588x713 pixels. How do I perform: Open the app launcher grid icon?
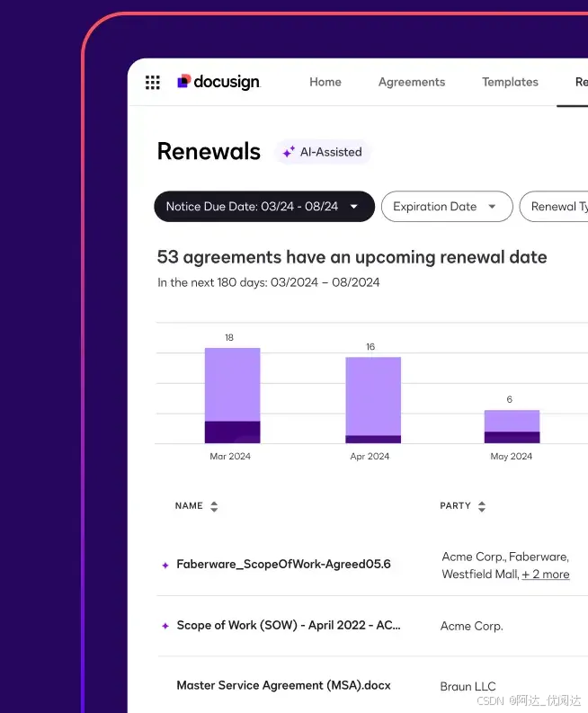tap(152, 83)
